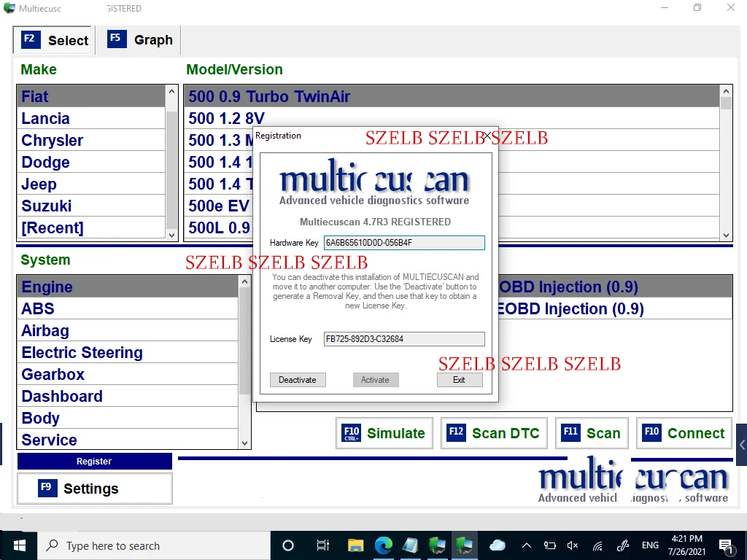This screenshot has height=560, width=747.
Task: Click inside the License Key field
Action: [403, 338]
